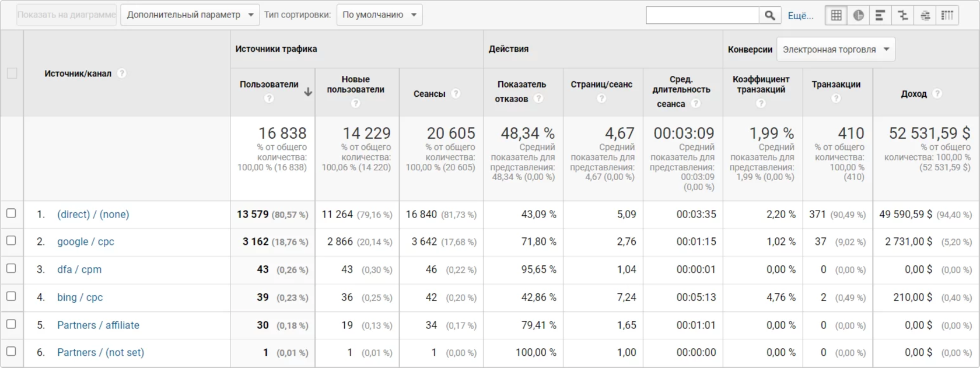980x368 pixels.
Task: Check the Partners / affiliate row checkbox
Action: [11, 324]
